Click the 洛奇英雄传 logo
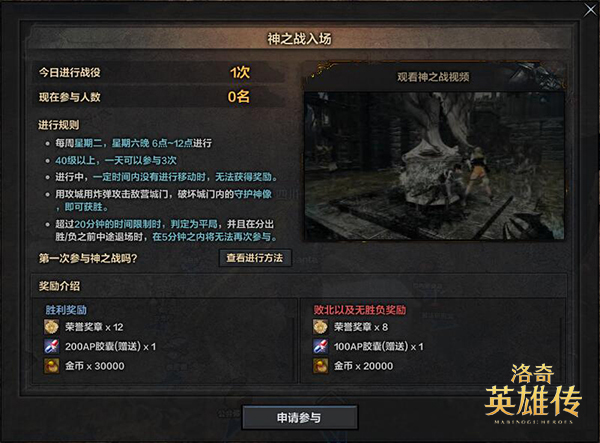The width and height of the screenshot is (600, 443). [x=533, y=394]
